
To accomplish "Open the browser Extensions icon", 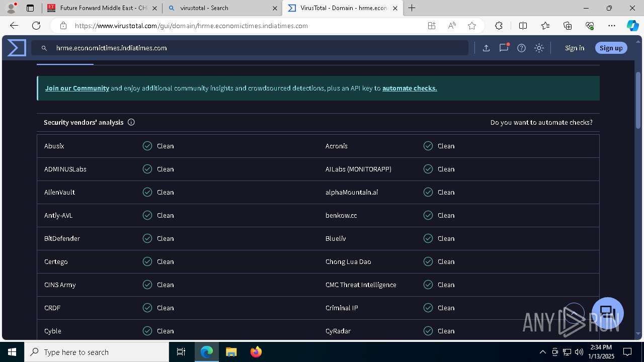I will [499, 26].
